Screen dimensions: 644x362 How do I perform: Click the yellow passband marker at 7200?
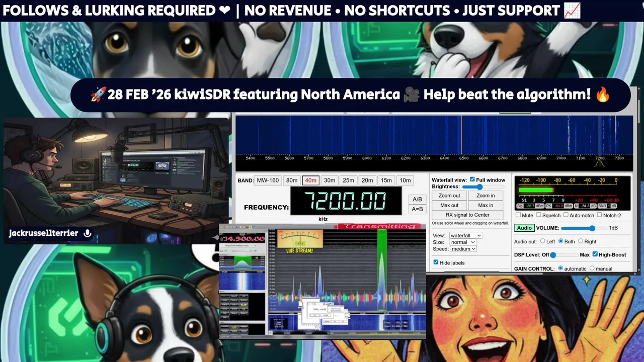600,164
